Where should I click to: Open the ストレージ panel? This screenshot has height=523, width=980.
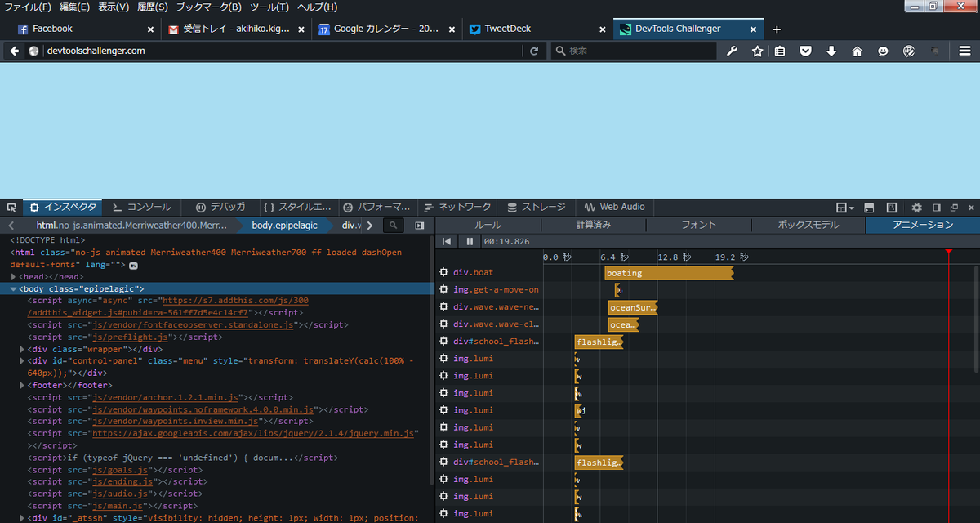536,207
